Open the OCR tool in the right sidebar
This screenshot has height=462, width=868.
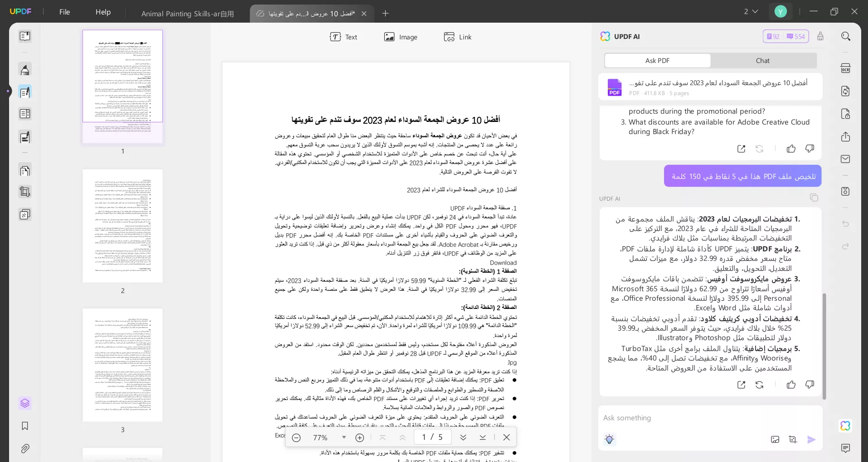coord(846,67)
